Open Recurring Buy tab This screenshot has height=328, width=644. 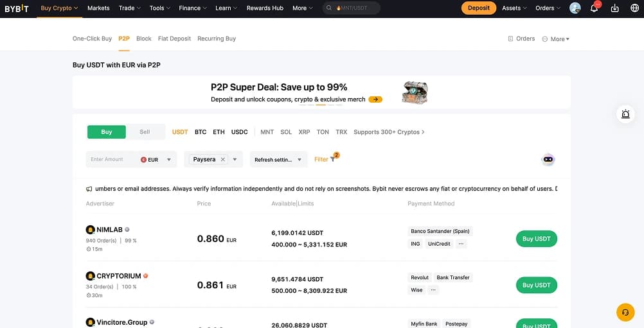(217, 39)
